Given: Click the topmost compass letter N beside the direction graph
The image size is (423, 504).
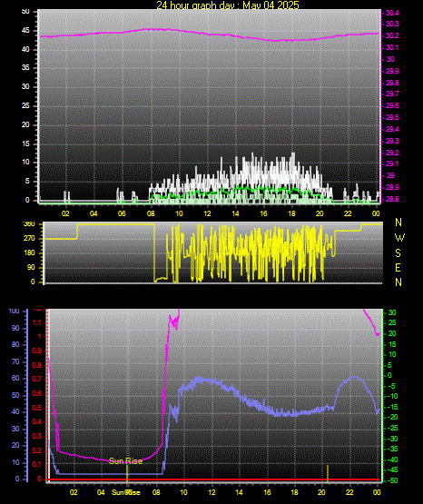Looking at the screenshot, I should click(398, 222).
